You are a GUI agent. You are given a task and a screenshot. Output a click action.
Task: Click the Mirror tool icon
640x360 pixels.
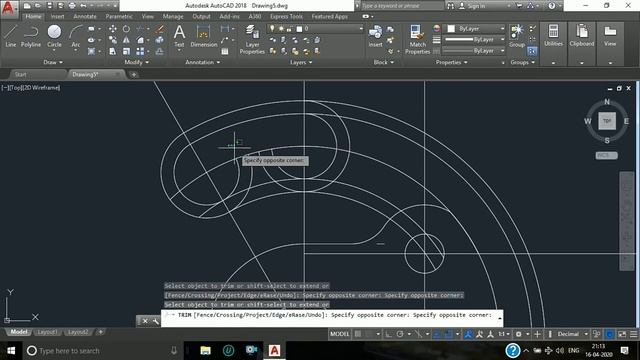[x=127, y=40]
